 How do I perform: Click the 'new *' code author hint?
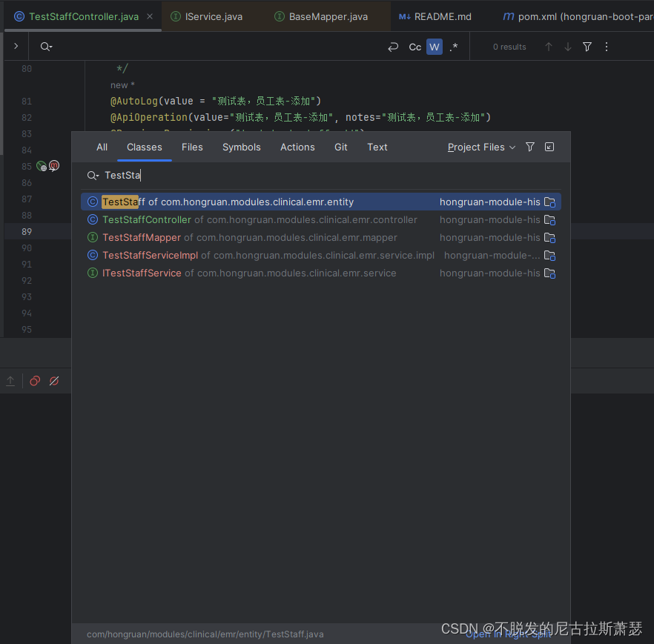click(122, 85)
